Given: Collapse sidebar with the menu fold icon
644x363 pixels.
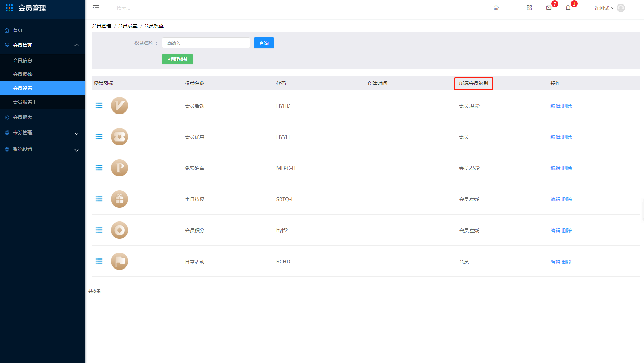Looking at the screenshot, I should 96,8.
